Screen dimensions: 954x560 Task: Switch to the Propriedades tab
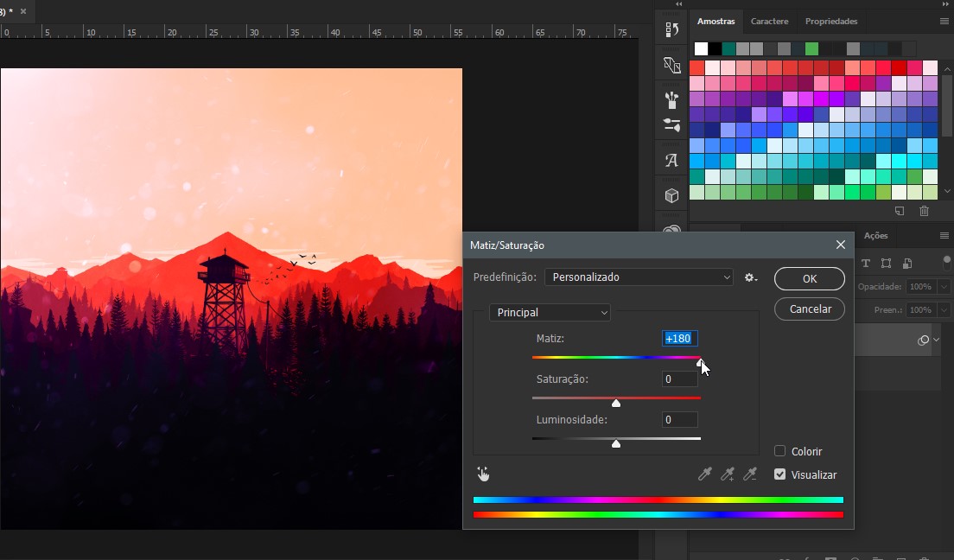tap(831, 22)
